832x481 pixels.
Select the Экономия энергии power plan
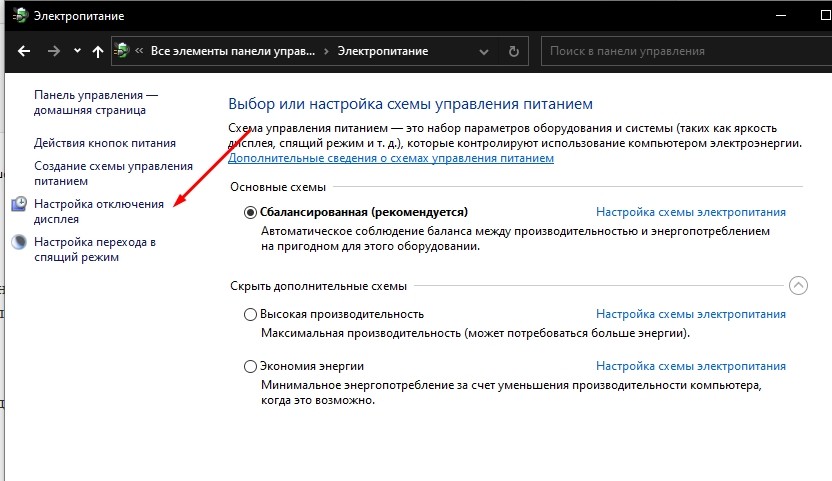[250, 366]
